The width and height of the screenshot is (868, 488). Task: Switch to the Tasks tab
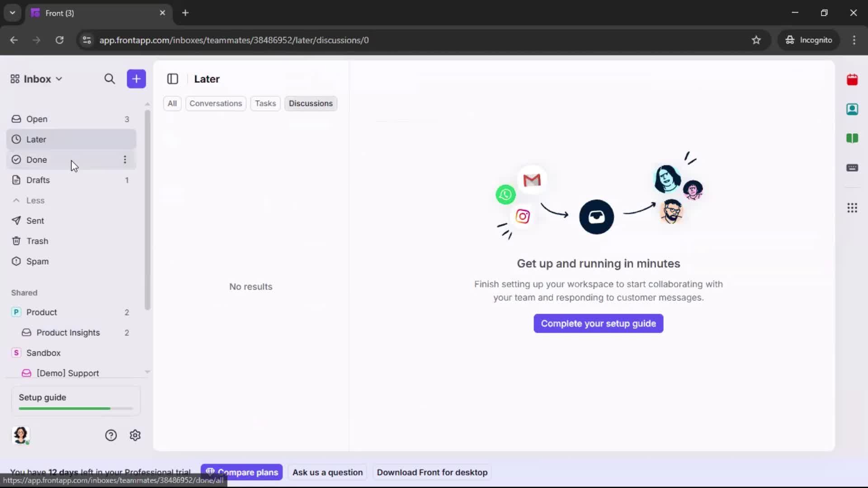(x=265, y=103)
